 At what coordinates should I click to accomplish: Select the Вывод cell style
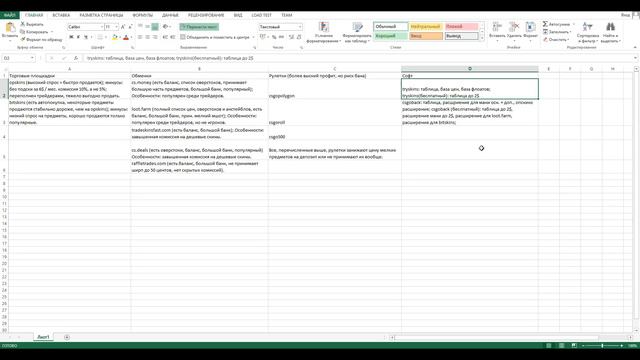(x=461, y=36)
